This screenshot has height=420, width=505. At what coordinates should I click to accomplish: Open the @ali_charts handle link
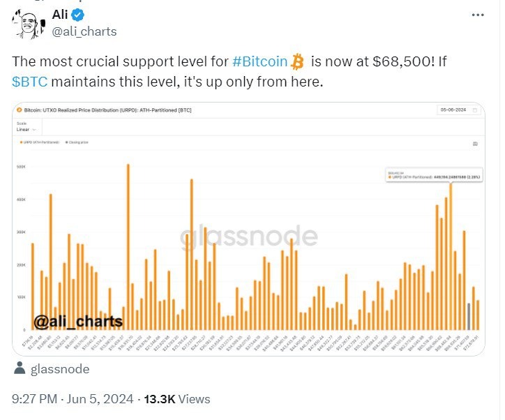[x=84, y=31]
